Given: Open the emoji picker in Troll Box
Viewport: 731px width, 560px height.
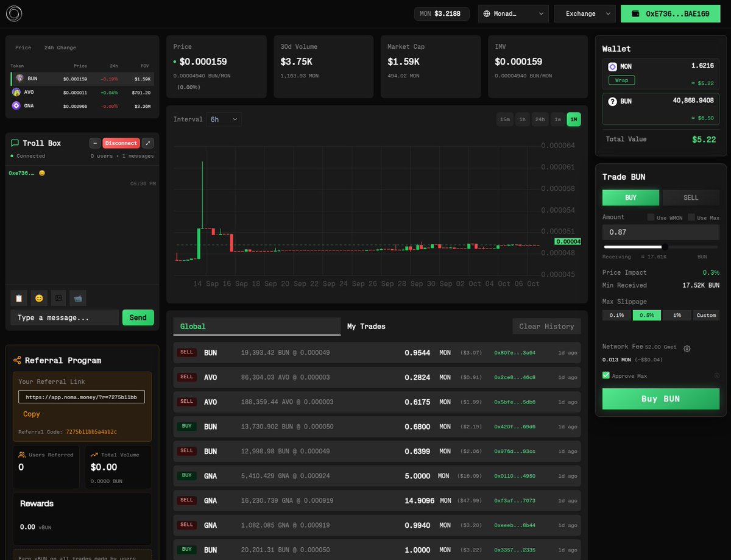Looking at the screenshot, I should [39, 298].
